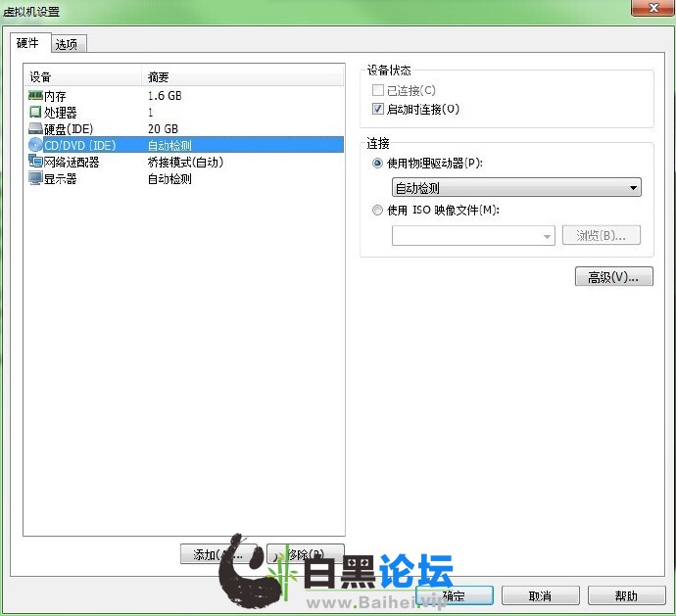Click the 添加 button

point(218,554)
